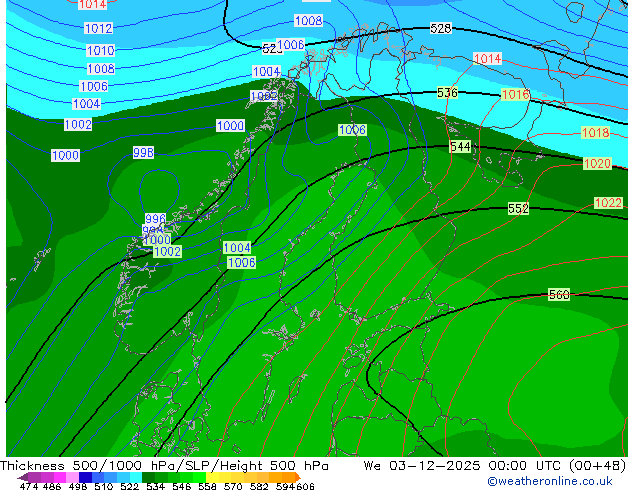Click the '1008' label above the '1006' near 528 contour
Screen dimensions: 634x490
click(309, 20)
